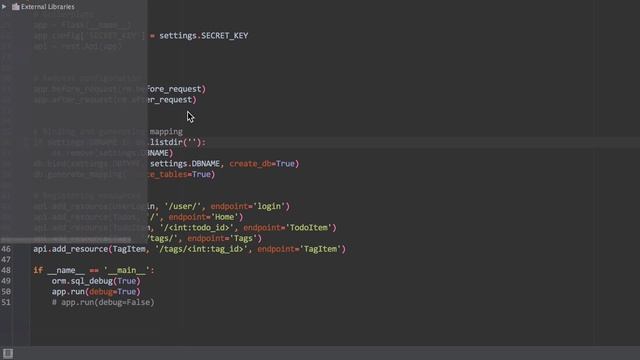This screenshot has height=360, width=640.
Task: Click the line number 46 gutter
Action: coord(6,249)
